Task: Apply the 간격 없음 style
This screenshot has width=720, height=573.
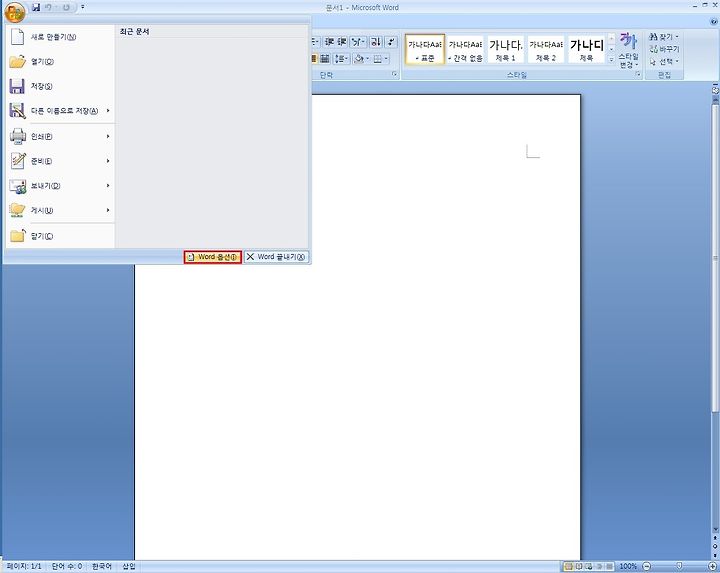Action: (x=465, y=50)
